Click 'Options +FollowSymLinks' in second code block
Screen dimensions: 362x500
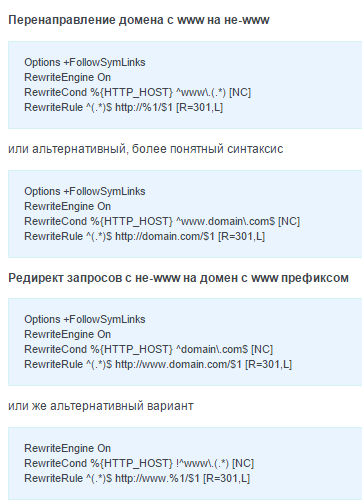coord(85,191)
